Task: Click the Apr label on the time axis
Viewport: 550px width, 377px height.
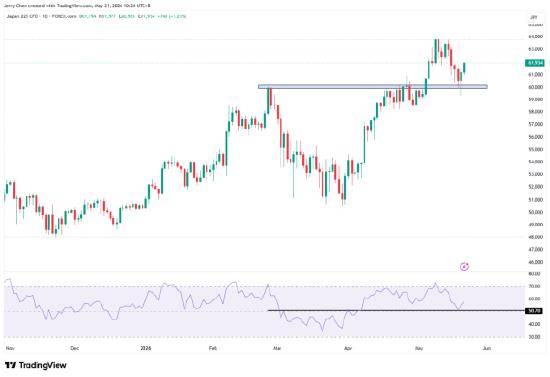Action: [348, 348]
